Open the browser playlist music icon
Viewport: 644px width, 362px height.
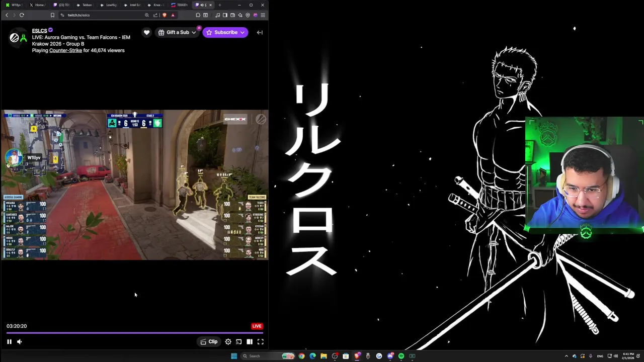point(218,15)
